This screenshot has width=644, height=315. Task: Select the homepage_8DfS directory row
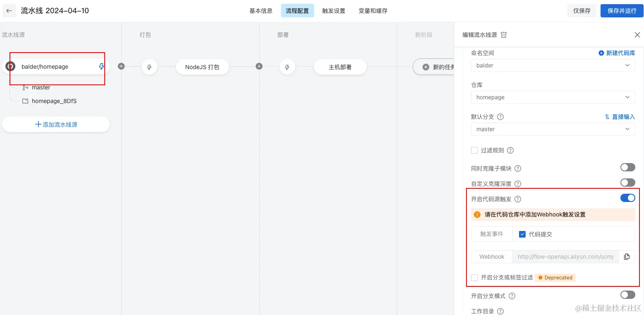(x=49, y=101)
